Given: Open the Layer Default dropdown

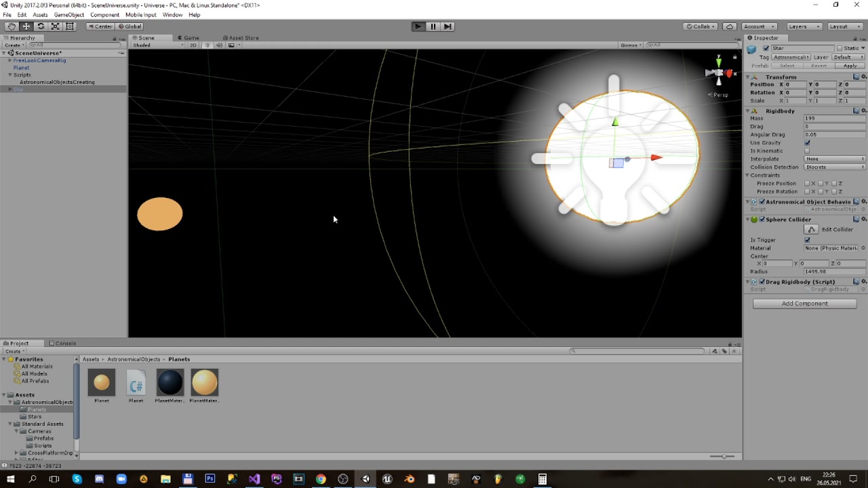Looking at the screenshot, I should (848, 57).
